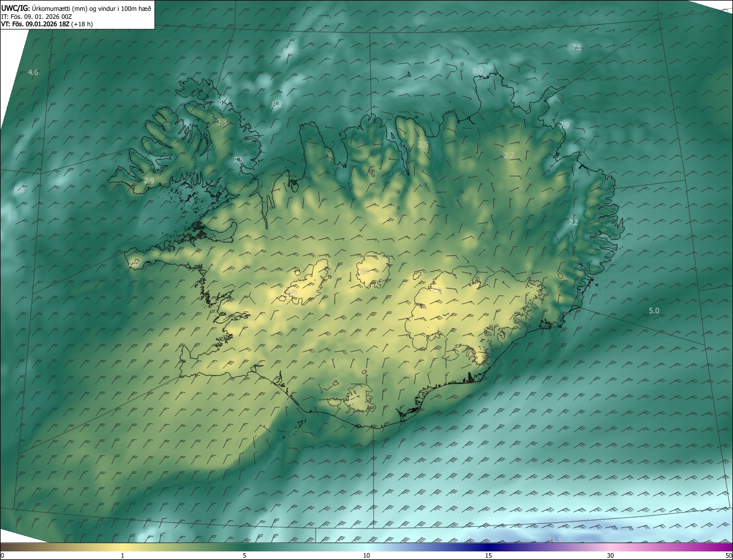Click the title 'Úrkomumætti (mm) og vindur í 100m hæð'

coord(92,7)
